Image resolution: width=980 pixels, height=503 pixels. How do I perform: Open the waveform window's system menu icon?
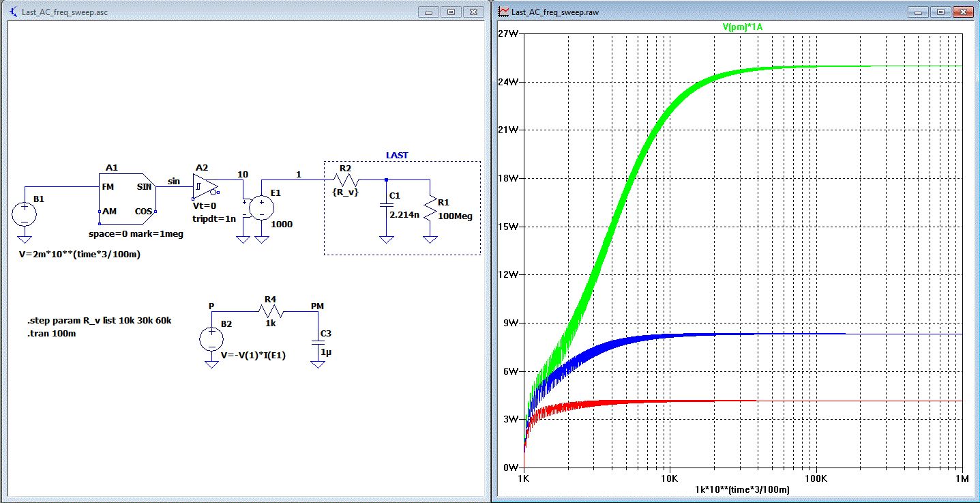pyautogui.click(x=504, y=12)
